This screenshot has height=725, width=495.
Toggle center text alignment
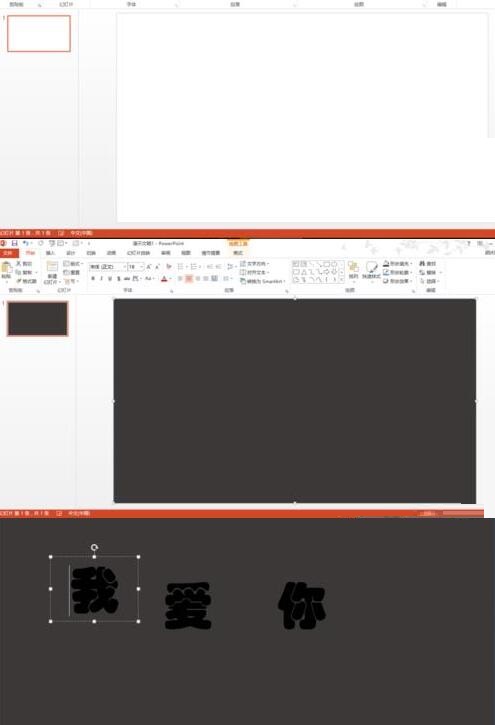pyautogui.click(x=189, y=279)
